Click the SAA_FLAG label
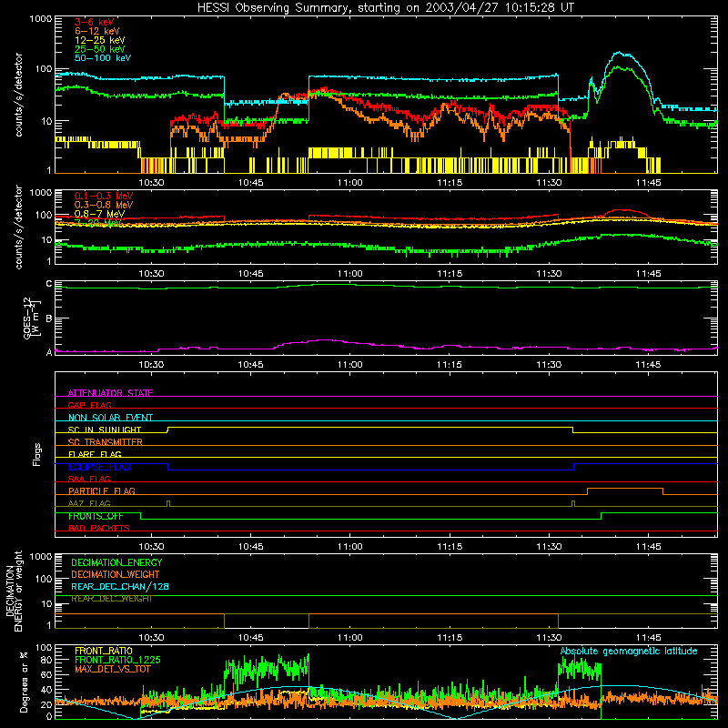Viewport: 728px width, 728px height. pyautogui.click(x=89, y=479)
